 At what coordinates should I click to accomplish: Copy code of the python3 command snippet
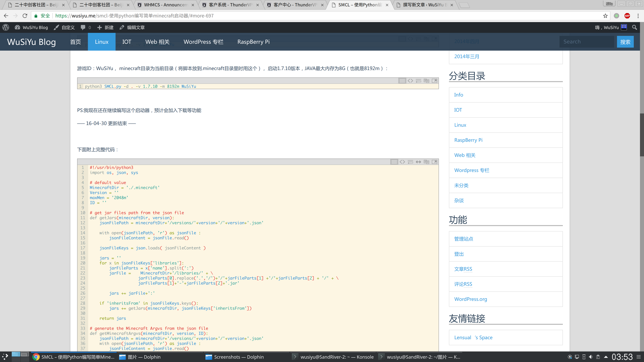pyautogui.click(x=426, y=81)
